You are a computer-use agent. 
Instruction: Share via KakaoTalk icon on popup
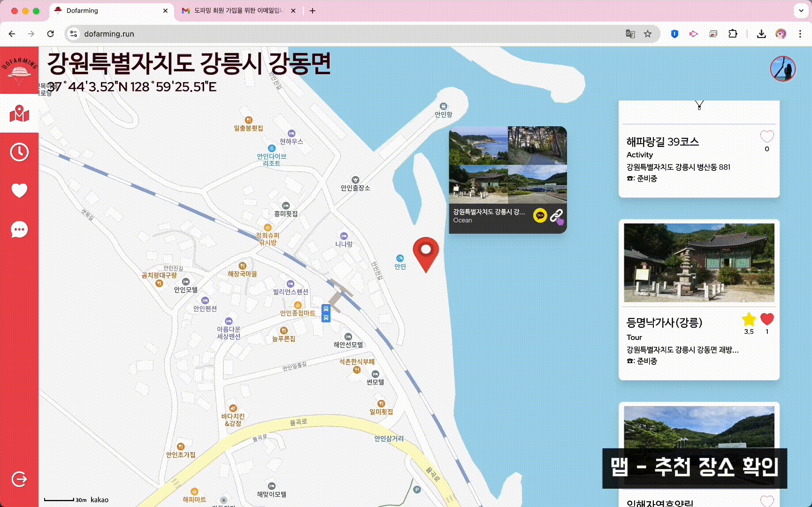(540, 215)
